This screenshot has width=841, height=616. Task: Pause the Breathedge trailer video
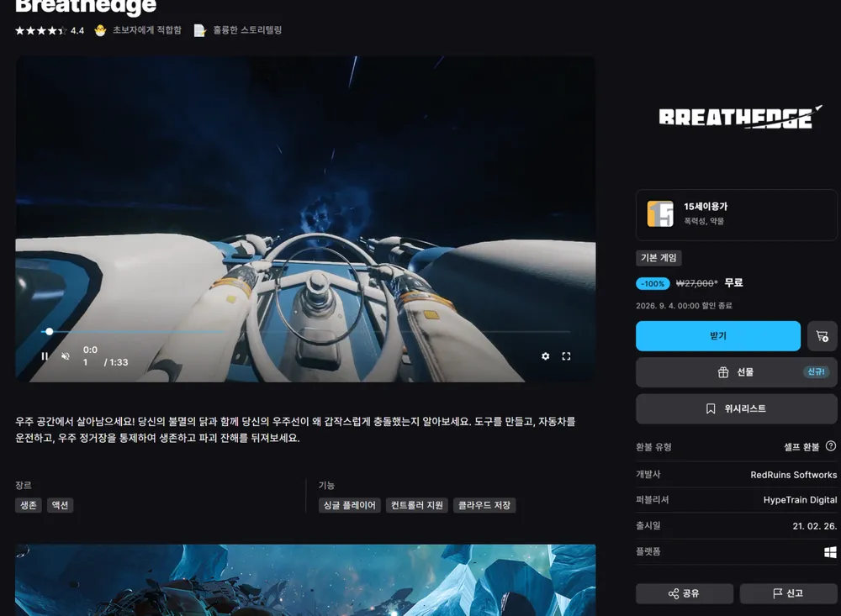coord(45,356)
